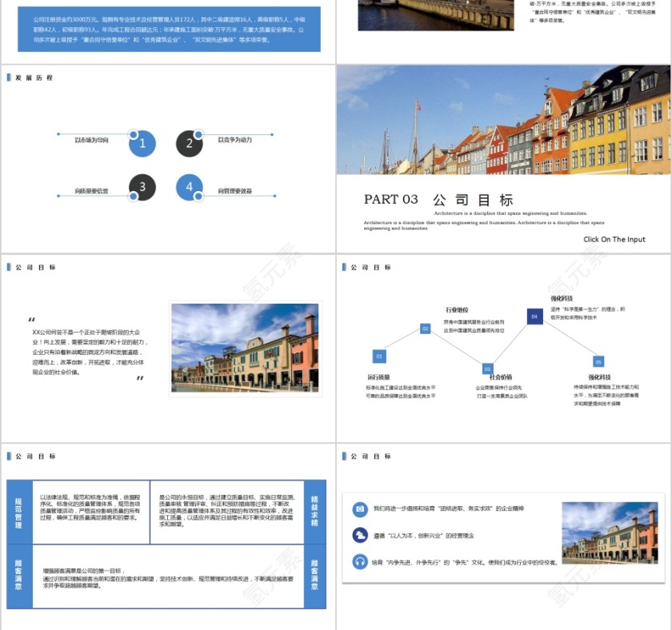Image resolution: width=672 pixels, height=630 pixels.
Task: Click the colorful harbor houses photo
Action: 503,120
